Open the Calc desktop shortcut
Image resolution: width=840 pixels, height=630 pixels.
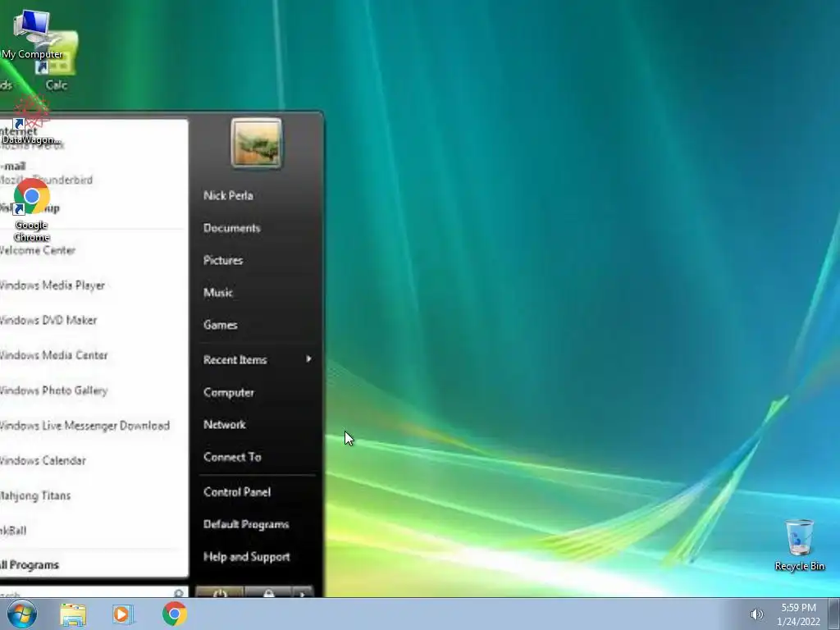[x=57, y=62]
